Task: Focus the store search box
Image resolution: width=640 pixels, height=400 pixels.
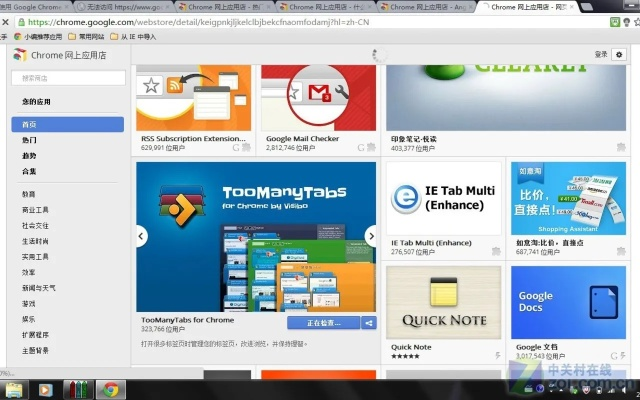Action: (x=68, y=78)
